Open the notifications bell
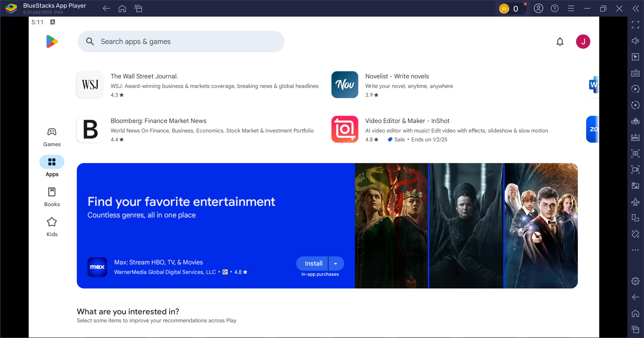The image size is (644, 338). (560, 42)
